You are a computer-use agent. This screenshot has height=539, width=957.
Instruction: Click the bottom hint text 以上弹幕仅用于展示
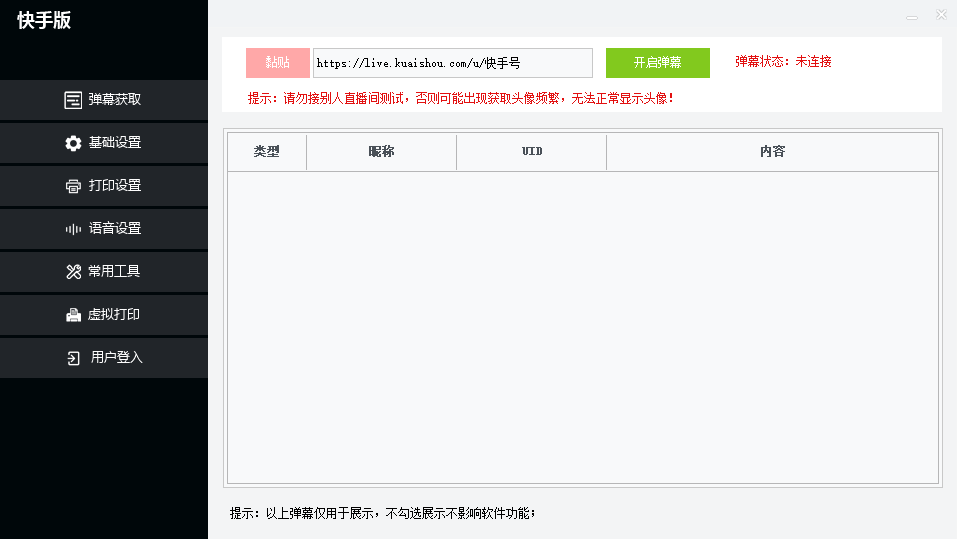click(383, 513)
